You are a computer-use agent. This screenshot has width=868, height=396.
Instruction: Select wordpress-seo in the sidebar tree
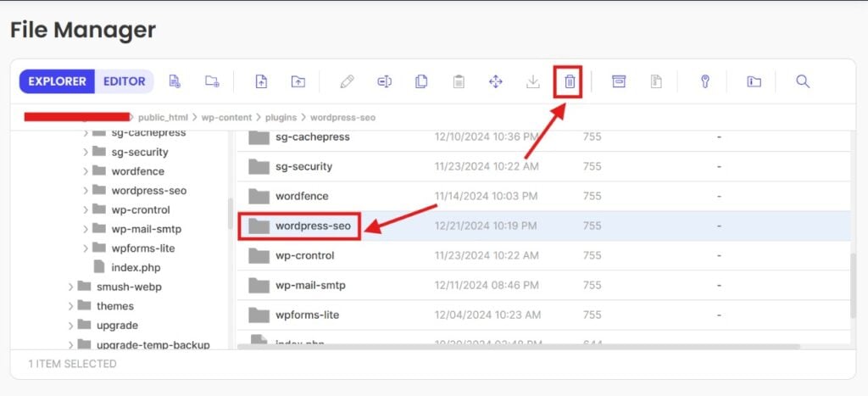[x=149, y=191]
